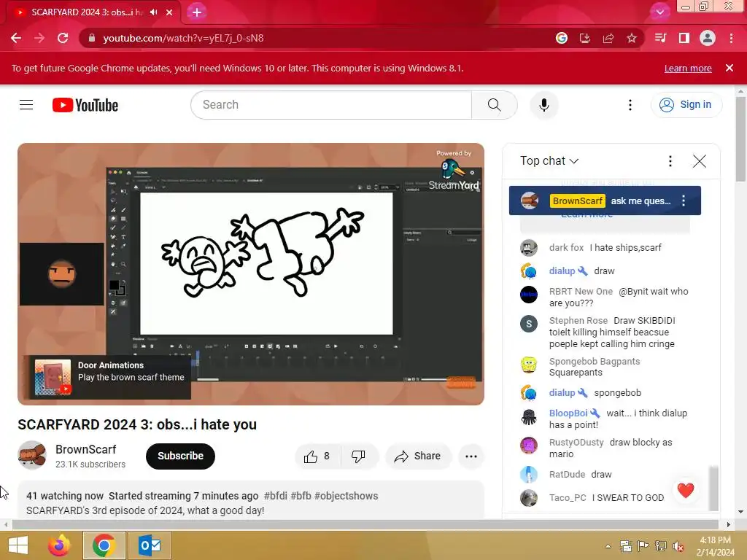Click the muted volume tray icon

(678, 546)
